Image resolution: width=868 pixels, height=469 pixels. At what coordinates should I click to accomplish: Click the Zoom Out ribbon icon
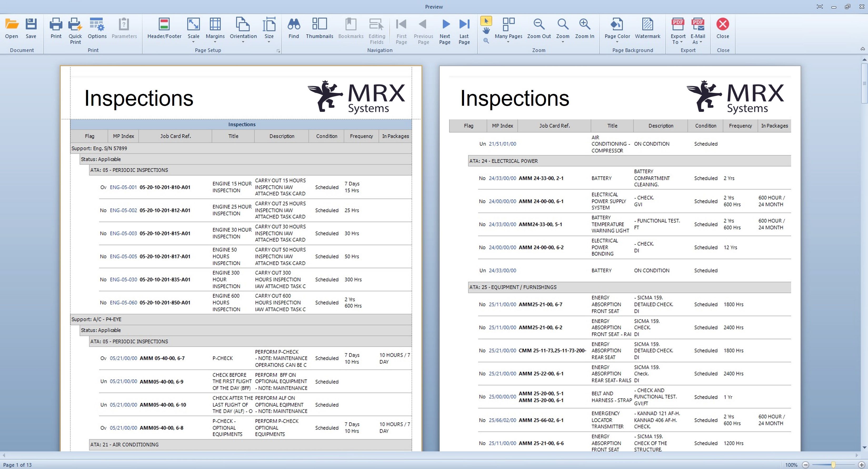coord(539,28)
